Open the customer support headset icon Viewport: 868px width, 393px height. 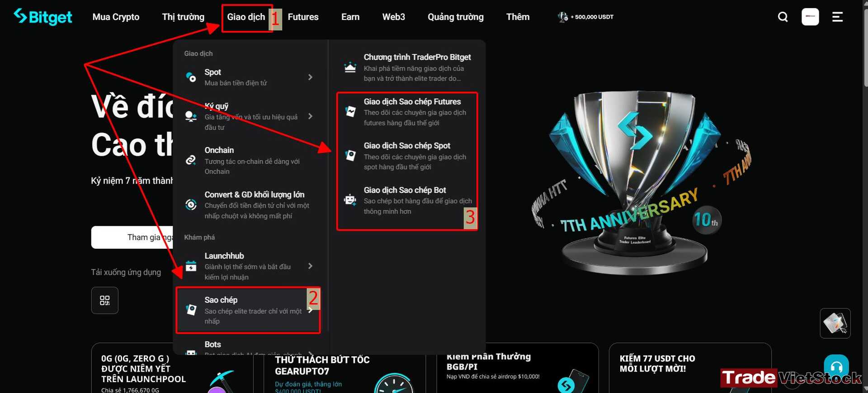tap(836, 367)
